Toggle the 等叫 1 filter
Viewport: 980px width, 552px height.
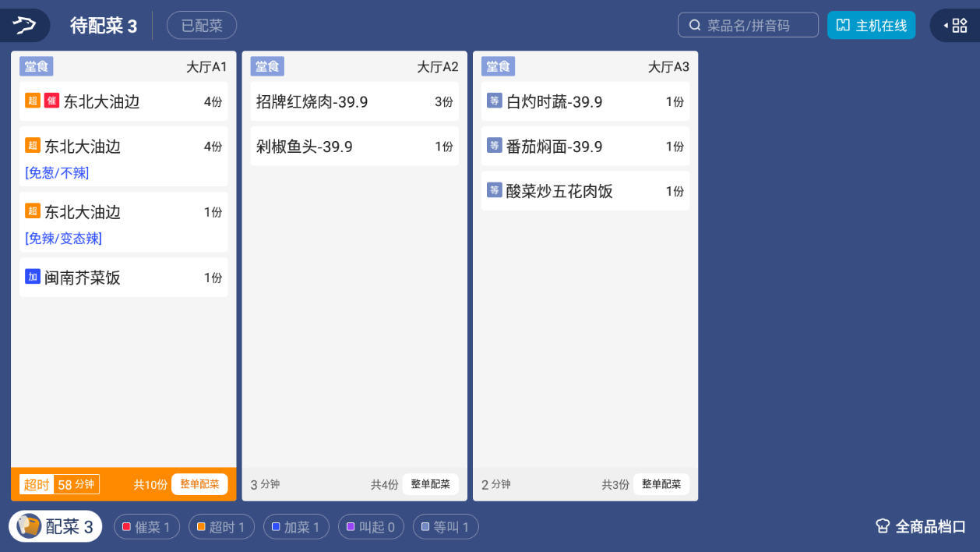[x=446, y=527]
